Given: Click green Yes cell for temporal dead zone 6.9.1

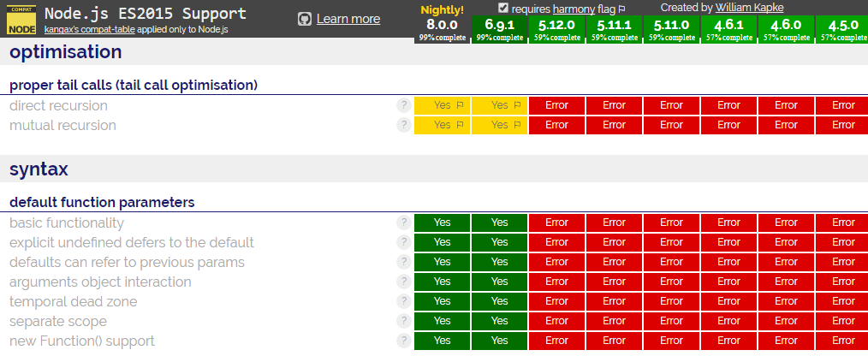Looking at the screenshot, I should coord(499,301).
